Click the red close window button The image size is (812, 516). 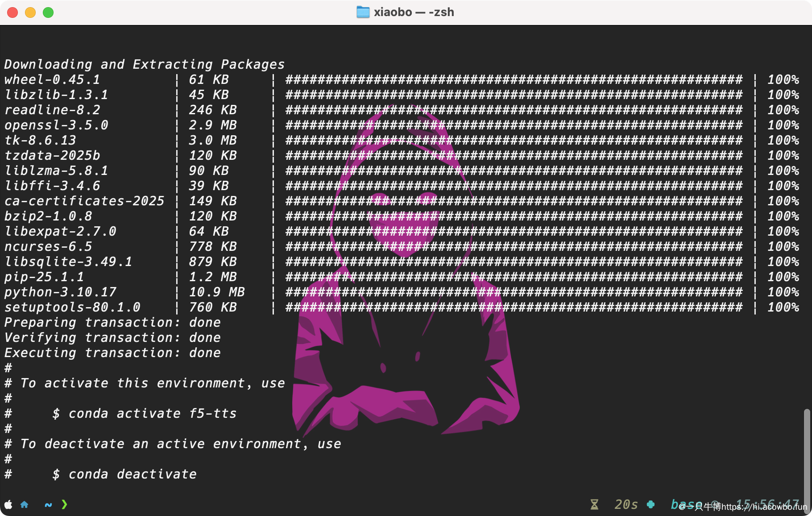pyautogui.click(x=12, y=12)
